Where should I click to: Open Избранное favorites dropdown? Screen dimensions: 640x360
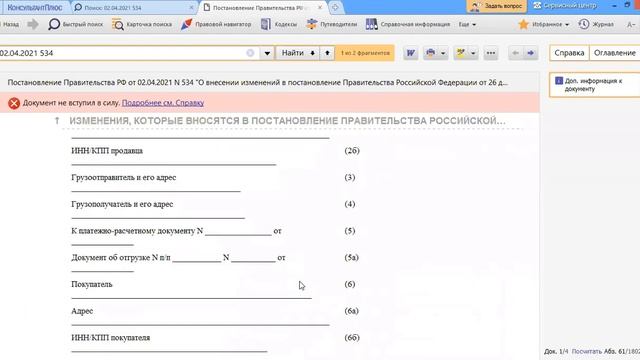point(543,24)
